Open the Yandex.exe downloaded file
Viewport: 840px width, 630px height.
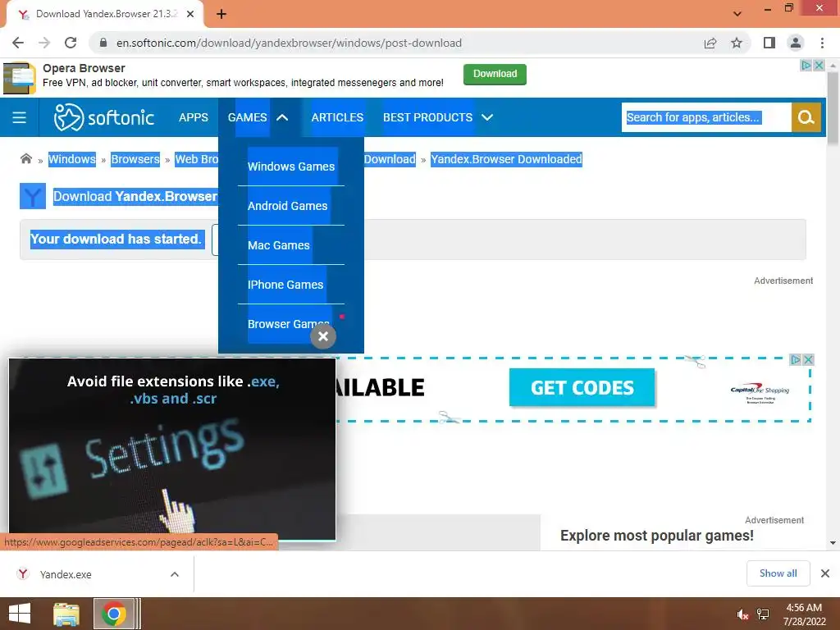(x=66, y=574)
